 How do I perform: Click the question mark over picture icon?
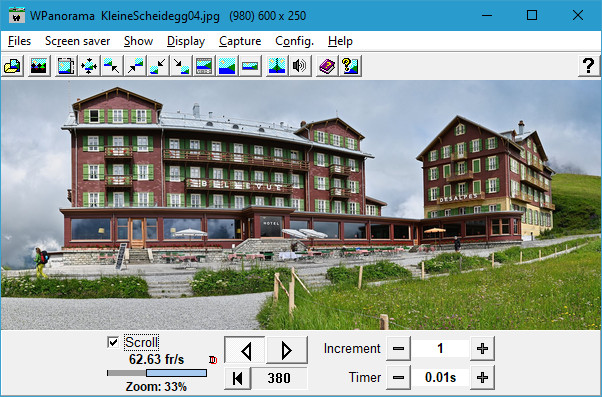tap(350, 66)
